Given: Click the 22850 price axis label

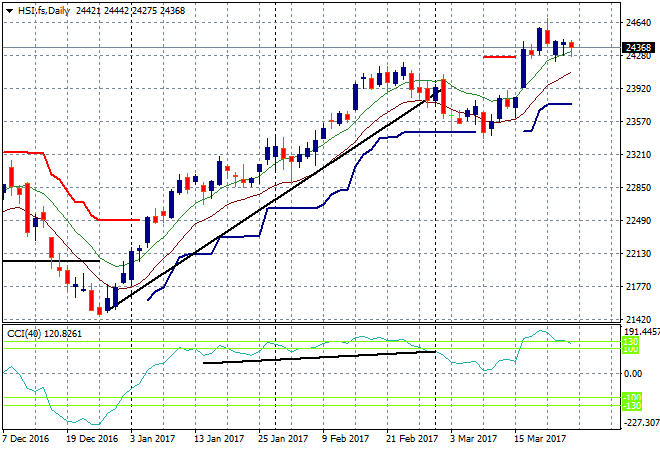Looking at the screenshot, I should tap(639, 188).
